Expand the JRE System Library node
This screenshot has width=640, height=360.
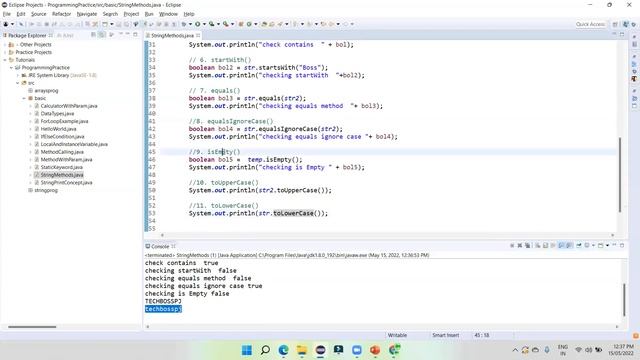(x=18, y=76)
